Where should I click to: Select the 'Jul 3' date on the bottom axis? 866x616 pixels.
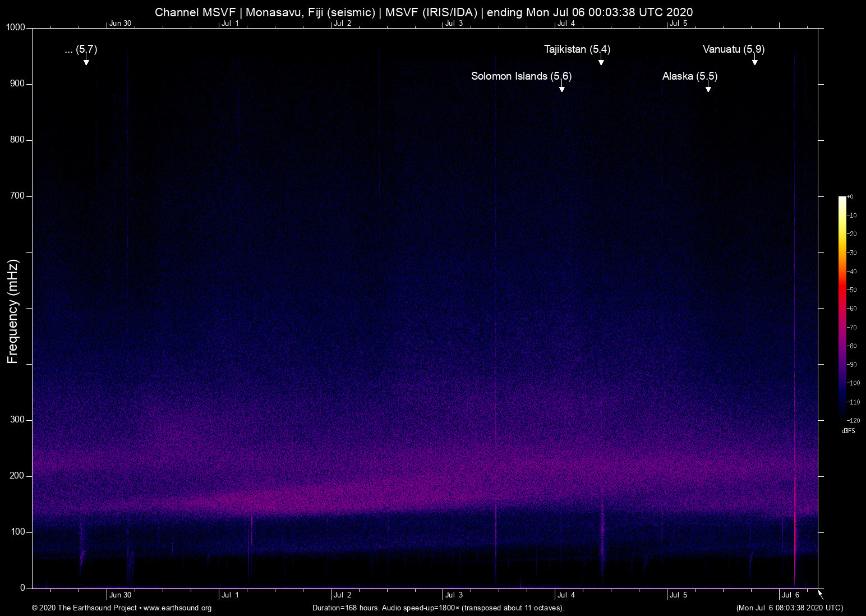454,595
